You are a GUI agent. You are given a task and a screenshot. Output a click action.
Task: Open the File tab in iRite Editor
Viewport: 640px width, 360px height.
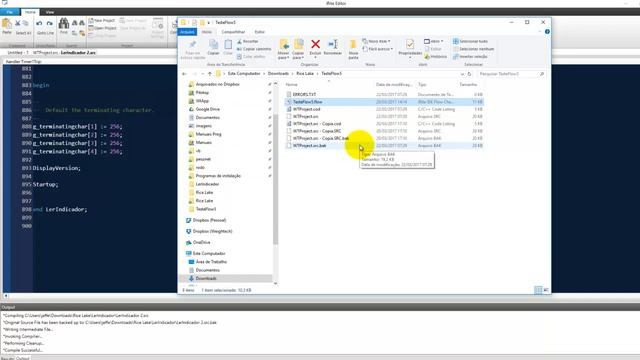9,12
